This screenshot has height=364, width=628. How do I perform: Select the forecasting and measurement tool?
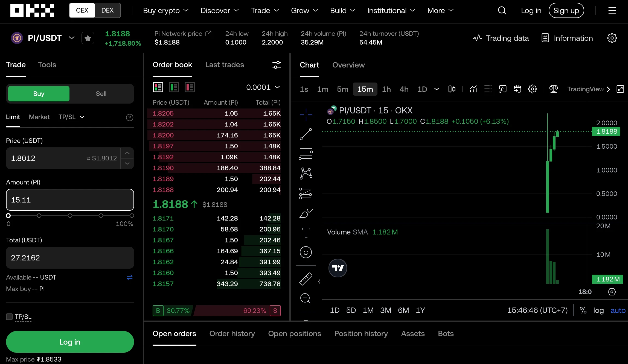point(306,193)
